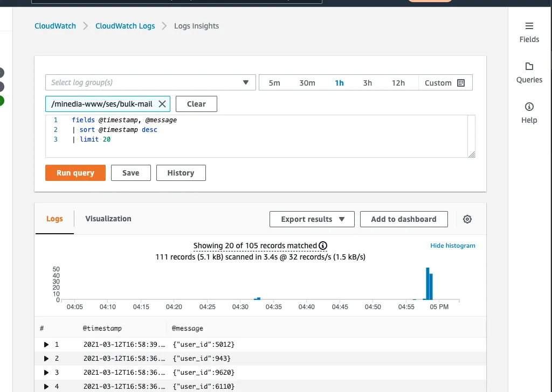552x392 pixels.
Task: Expand log row 3 details
Action: (x=45, y=372)
